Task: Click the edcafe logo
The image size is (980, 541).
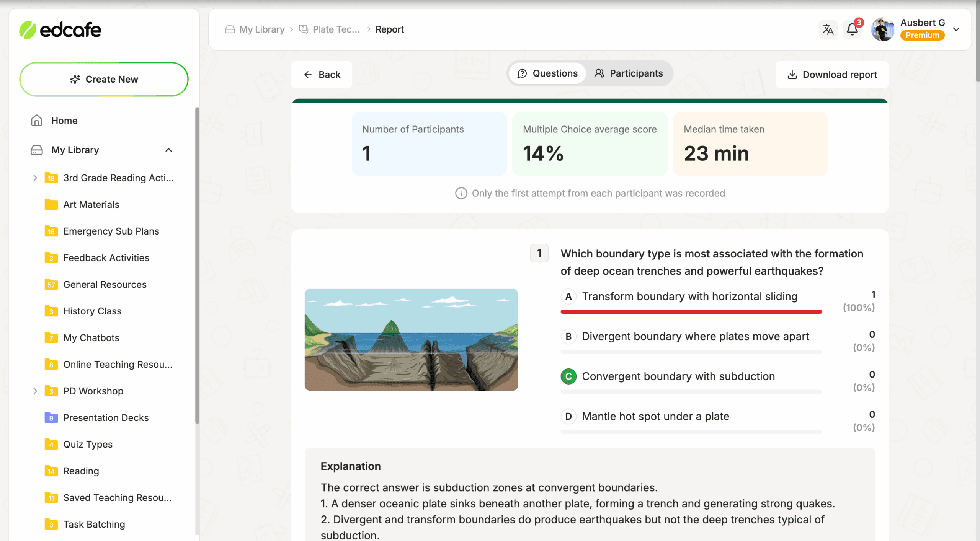Action: 60,30
